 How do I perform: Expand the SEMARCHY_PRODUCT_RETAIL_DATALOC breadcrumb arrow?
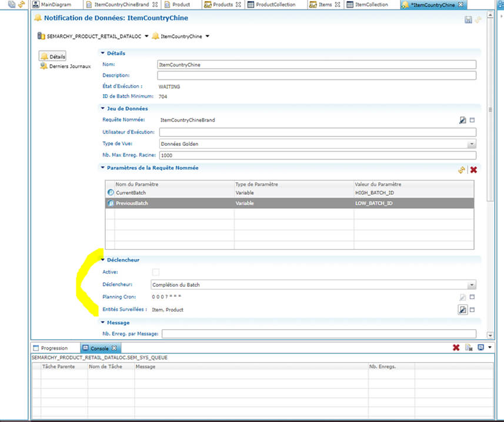146,36
